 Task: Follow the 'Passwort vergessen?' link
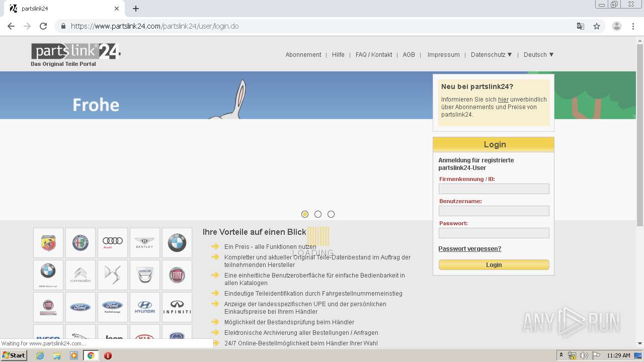click(x=470, y=249)
